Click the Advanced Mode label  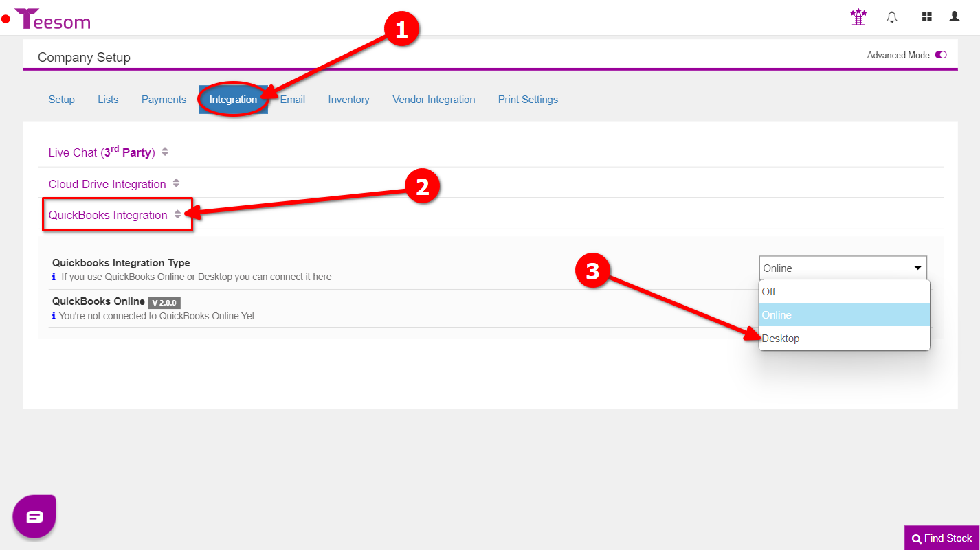pyautogui.click(x=898, y=55)
